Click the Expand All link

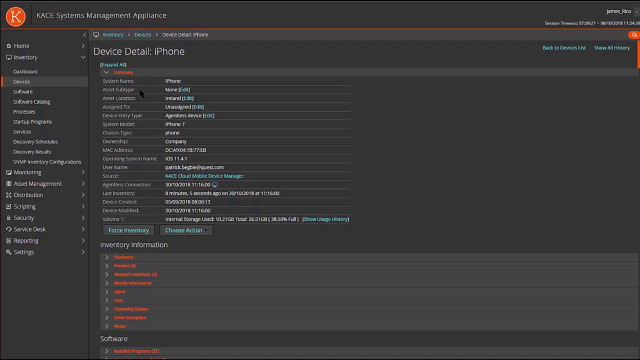tap(113, 65)
